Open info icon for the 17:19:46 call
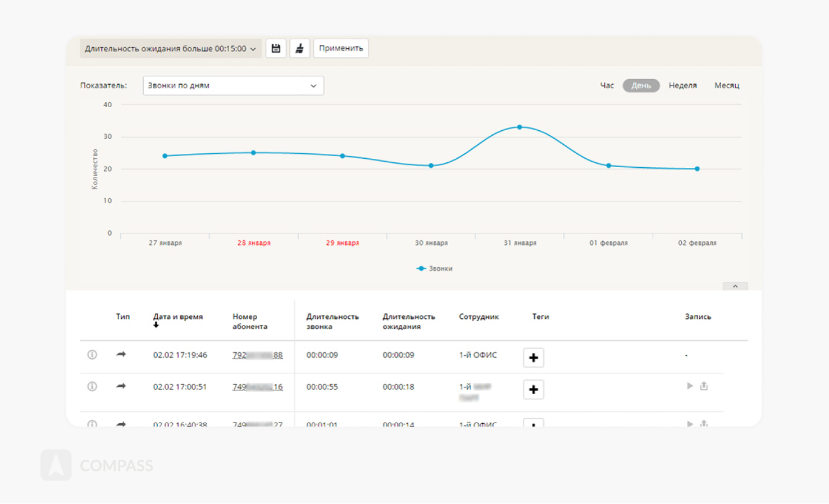Viewport: 829px width, 504px height. [x=92, y=355]
